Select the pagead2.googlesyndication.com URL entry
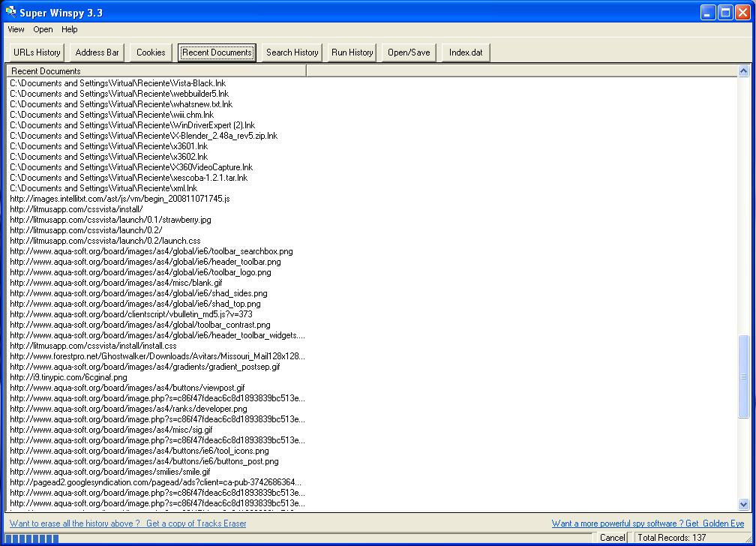 (x=156, y=482)
